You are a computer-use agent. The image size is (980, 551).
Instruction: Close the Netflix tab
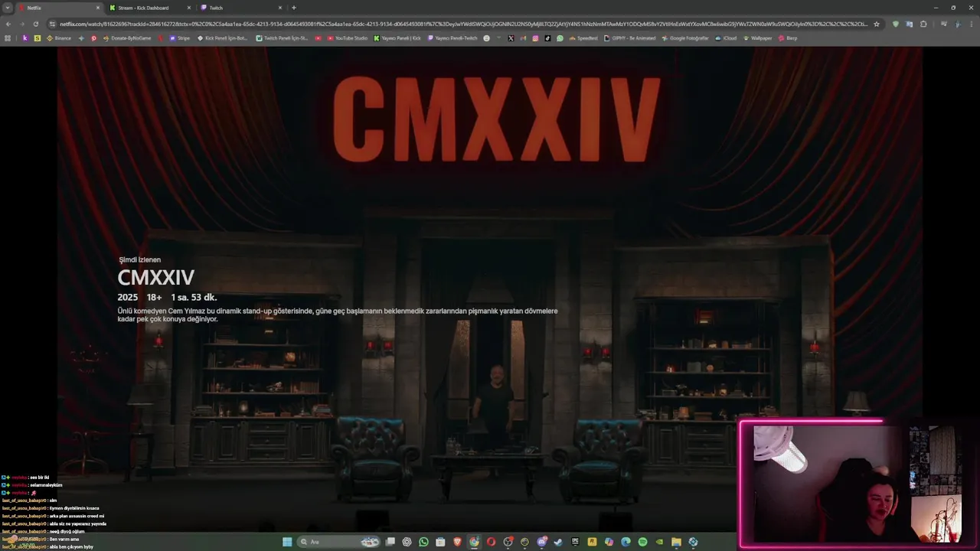click(98, 8)
